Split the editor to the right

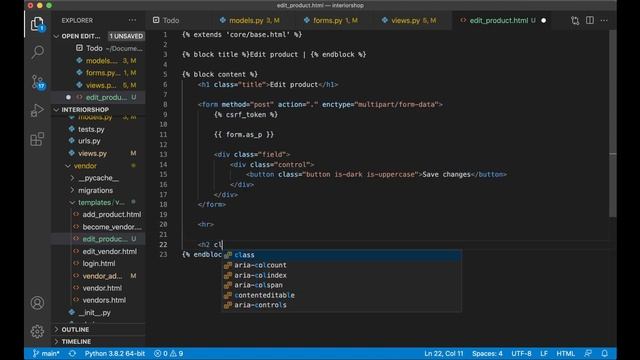coord(590,20)
